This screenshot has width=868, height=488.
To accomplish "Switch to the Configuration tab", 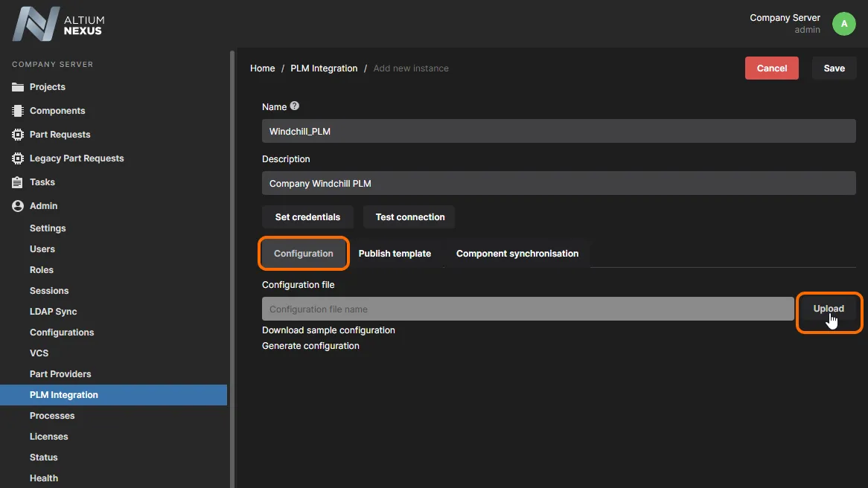I will coord(304,254).
